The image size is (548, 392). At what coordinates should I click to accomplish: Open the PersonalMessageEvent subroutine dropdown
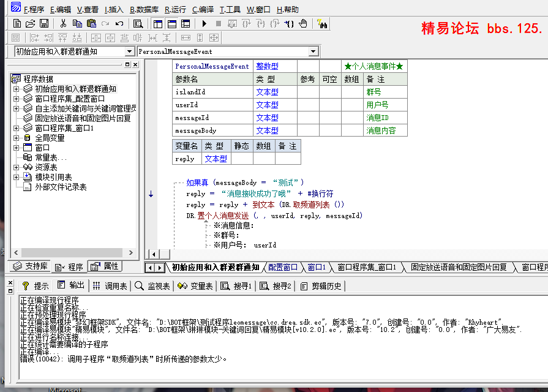pos(313,52)
